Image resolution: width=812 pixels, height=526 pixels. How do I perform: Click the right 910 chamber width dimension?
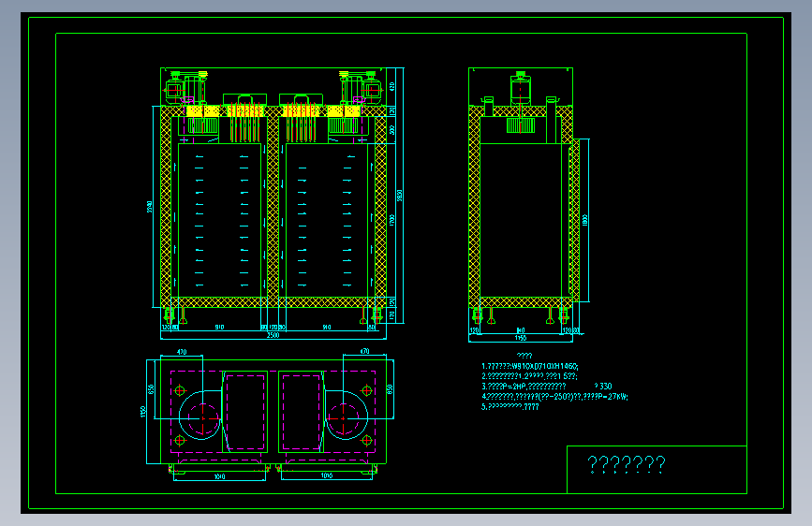click(x=327, y=328)
